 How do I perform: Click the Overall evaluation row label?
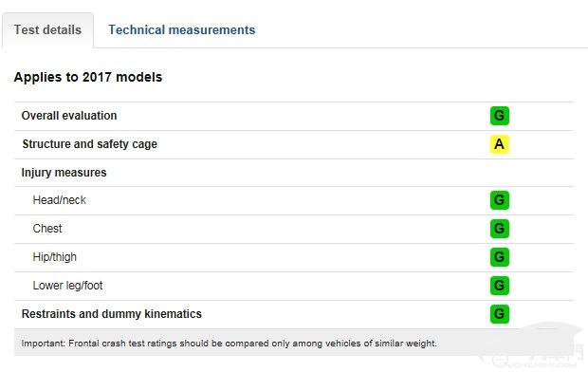click(69, 116)
